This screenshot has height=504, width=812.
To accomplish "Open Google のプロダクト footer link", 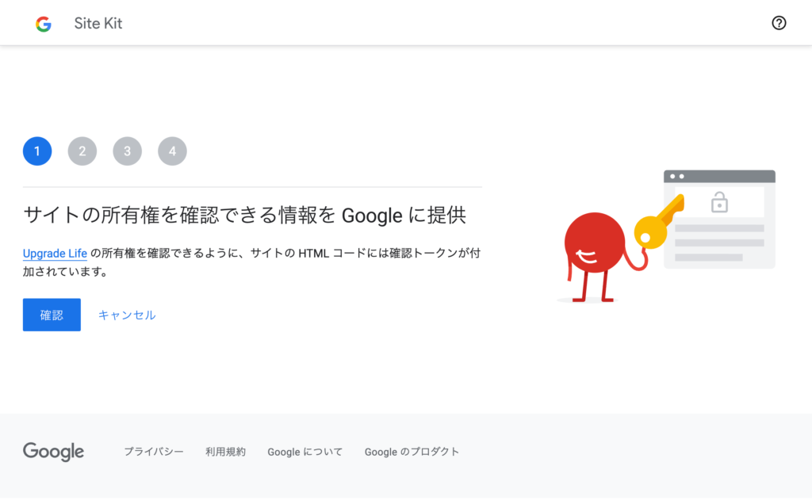I will coord(412,452).
